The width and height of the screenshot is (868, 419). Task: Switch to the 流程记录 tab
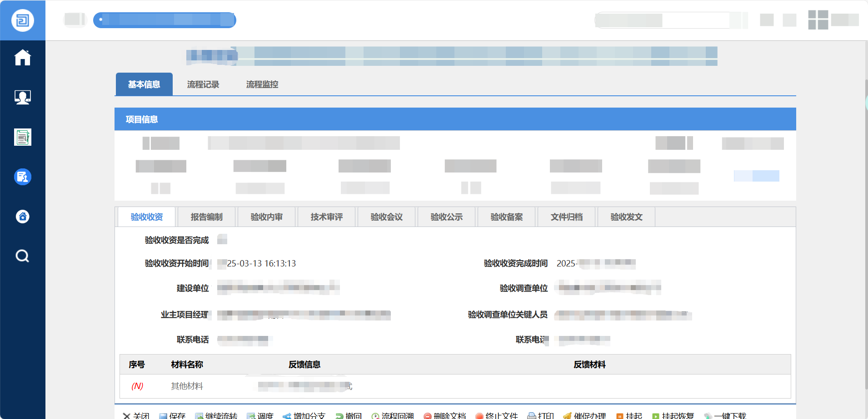(x=203, y=84)
